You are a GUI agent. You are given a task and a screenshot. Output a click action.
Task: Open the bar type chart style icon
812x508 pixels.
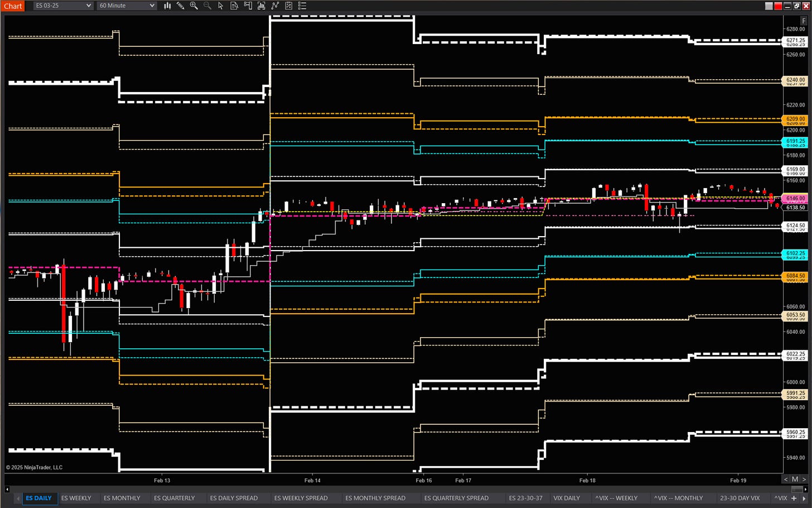pos(167,6)
